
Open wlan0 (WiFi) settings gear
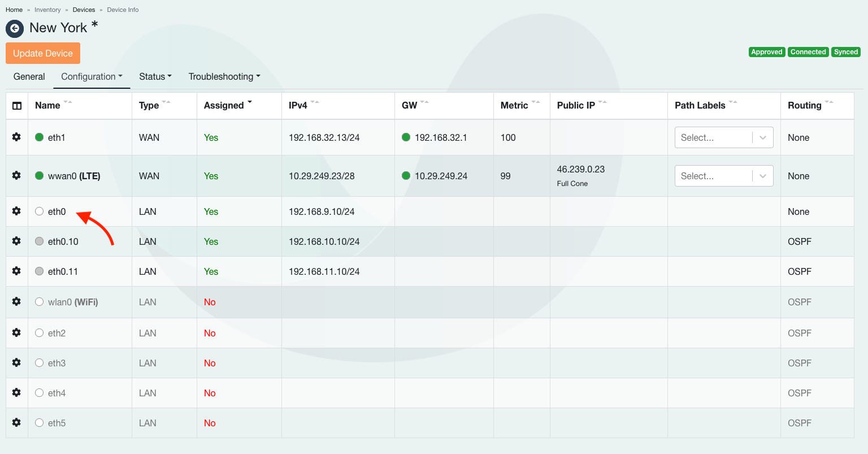[x=16, y=301]
